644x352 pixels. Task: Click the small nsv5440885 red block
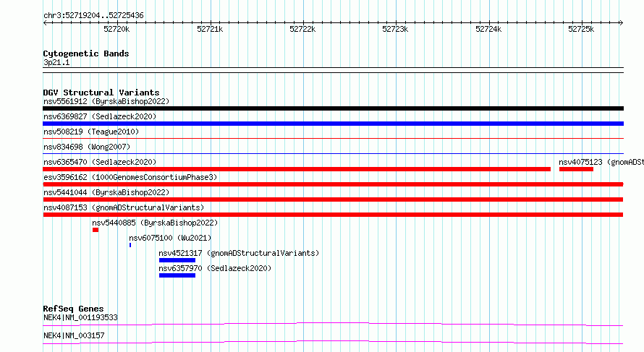[96, 230]
